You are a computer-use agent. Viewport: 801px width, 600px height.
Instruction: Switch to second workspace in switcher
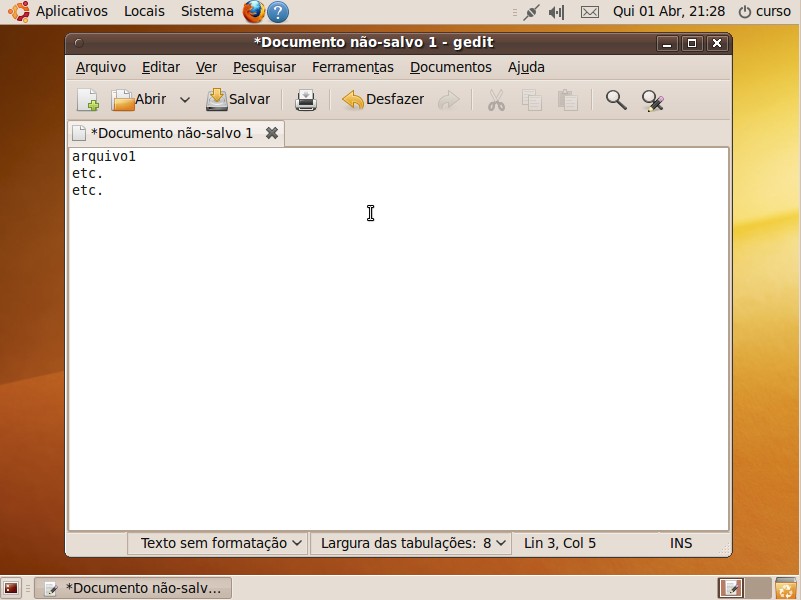point(758,588)
